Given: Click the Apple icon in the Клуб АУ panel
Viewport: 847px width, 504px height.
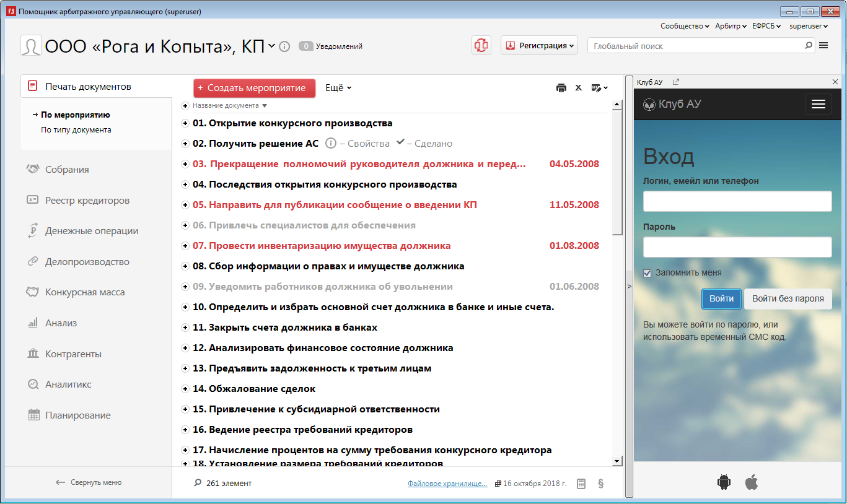Looking at the screenshot, I should click(752, 482).
